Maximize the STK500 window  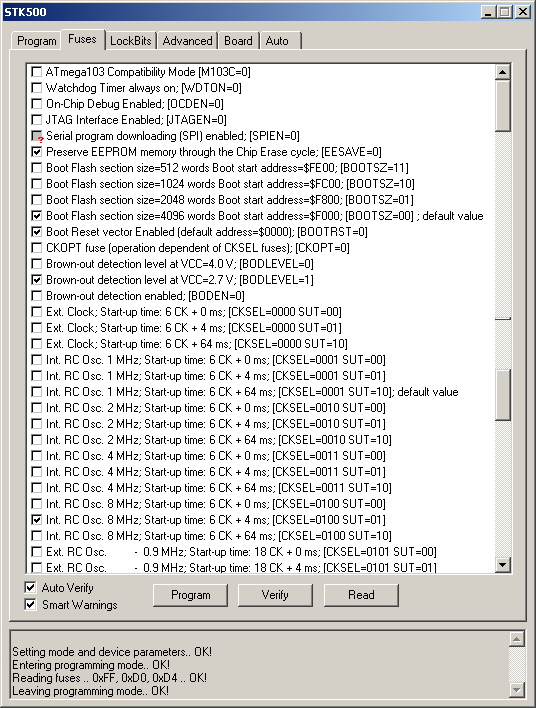pos(504,12)
